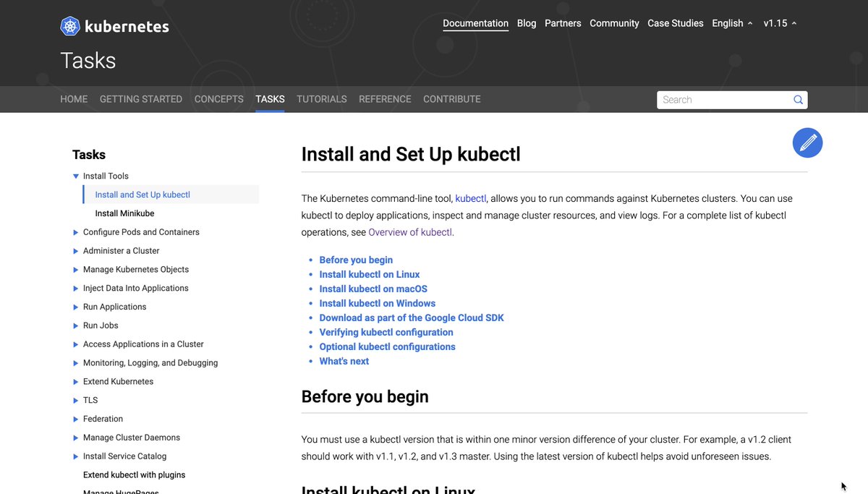Screen dimensions: 868x494
Task: Switch to the GETTING STARTED tab
Action: click(x=141, y=99)
